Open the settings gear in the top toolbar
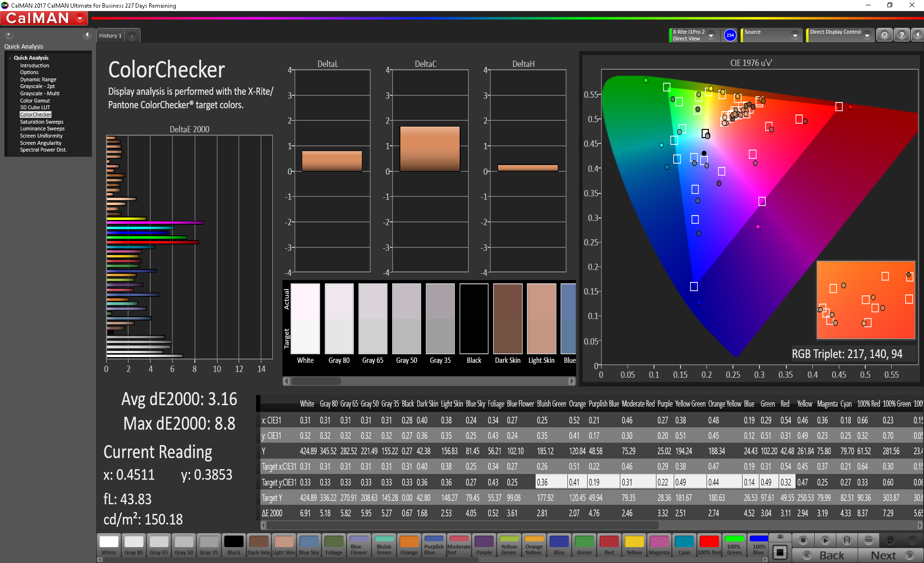Viewport: 924px width, 563px height. click(885, 35)
